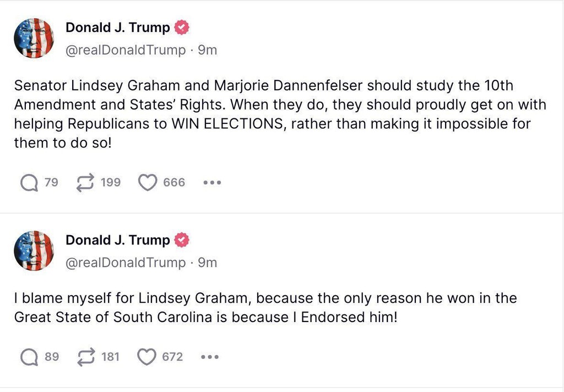Image resolution: width=564 pixels, height=392 pixels.
Task: ReTruth the post with 199 shares
Action: 85,182
